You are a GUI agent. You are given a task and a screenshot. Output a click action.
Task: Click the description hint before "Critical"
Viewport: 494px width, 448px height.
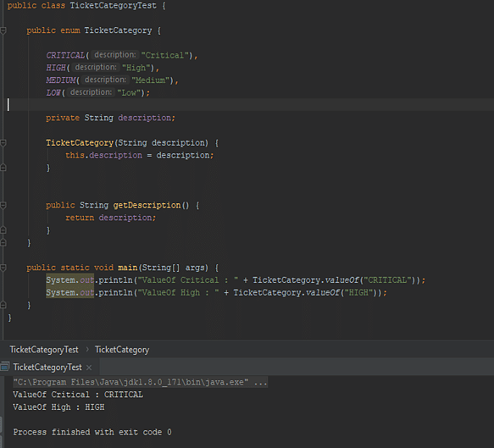(x=115, y=55)
